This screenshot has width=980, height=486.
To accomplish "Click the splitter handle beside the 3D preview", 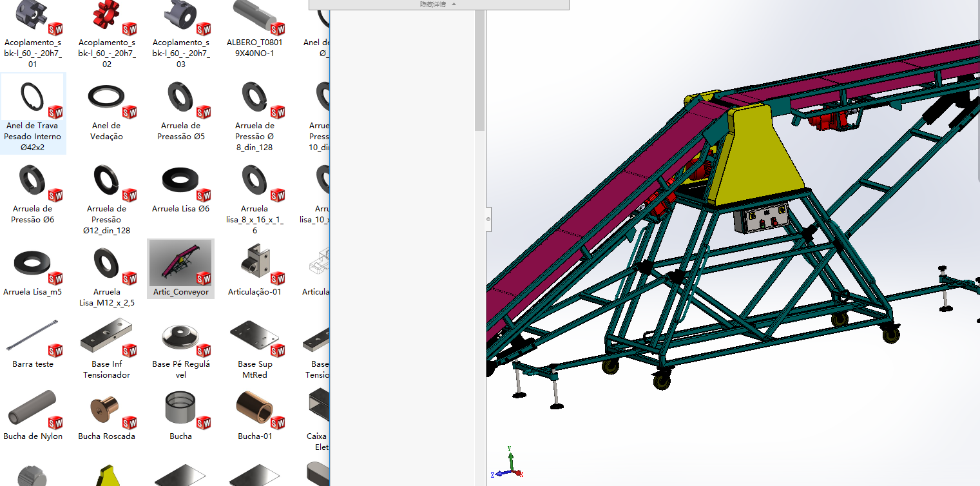I will (x=488, y=219).
